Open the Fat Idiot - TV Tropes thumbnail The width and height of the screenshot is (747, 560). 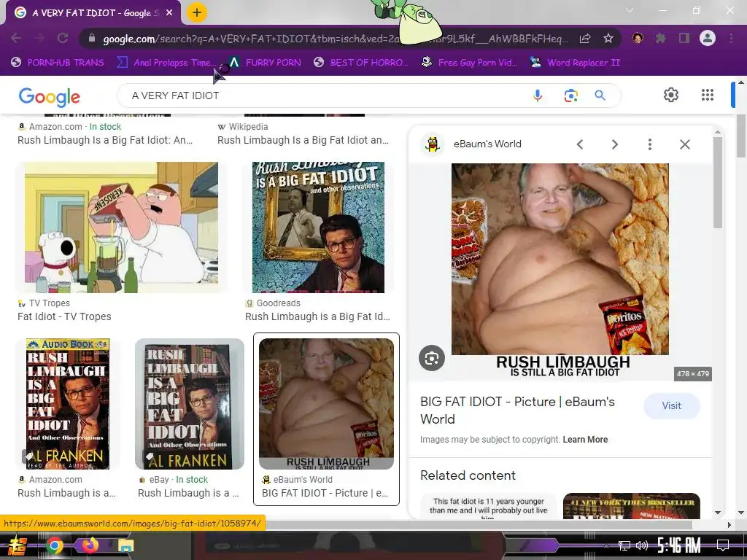click(121, 227)
